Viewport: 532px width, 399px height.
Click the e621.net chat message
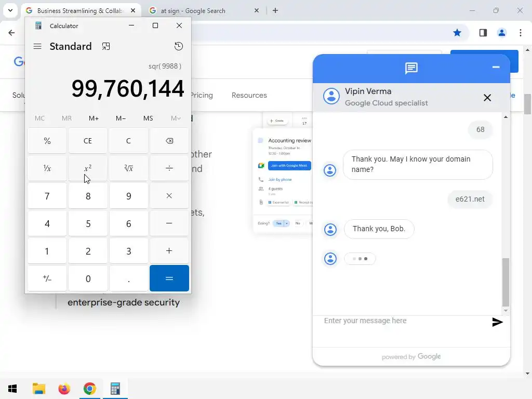(x=470, y=199)
